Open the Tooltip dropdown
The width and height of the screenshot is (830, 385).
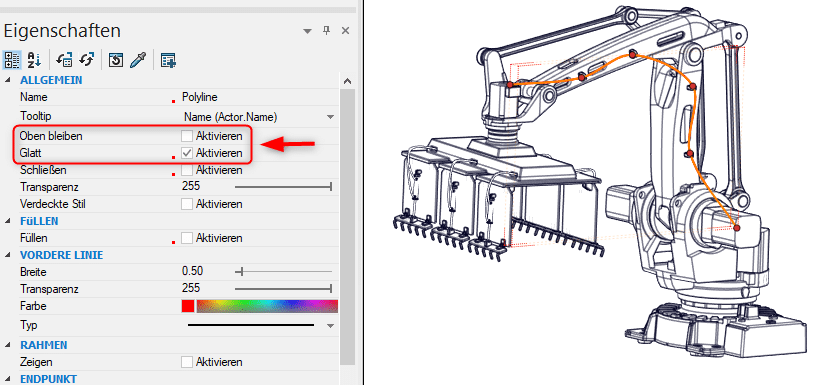tap(330, 117)
